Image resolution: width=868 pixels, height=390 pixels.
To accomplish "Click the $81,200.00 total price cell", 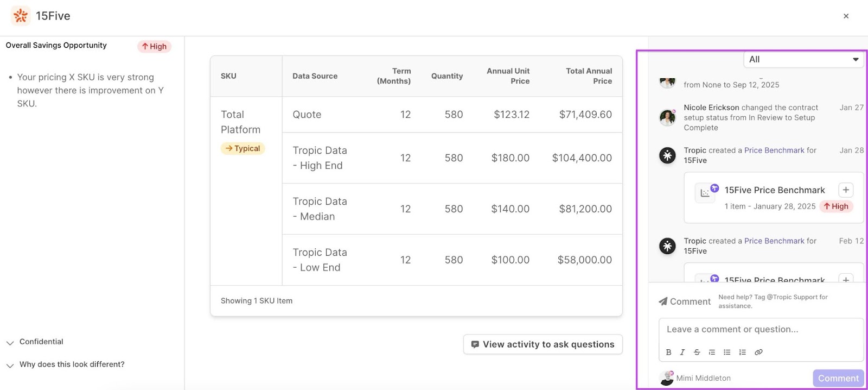I will point(585,209).
